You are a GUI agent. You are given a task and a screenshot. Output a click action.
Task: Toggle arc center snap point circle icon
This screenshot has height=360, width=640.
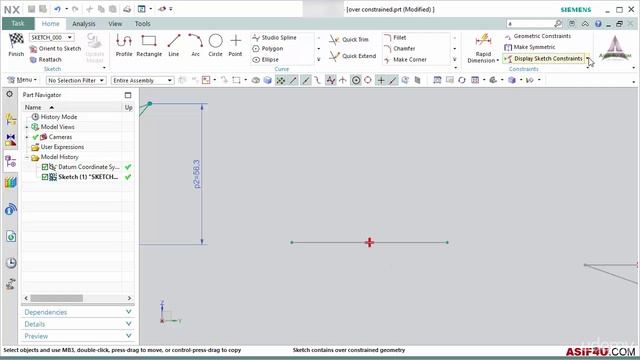coord(356,80)
